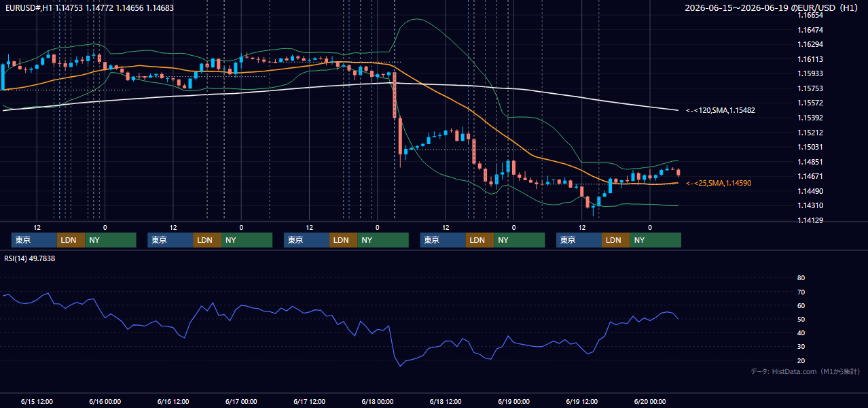Click the 6/19 12:00 time axis label
The height and width of the screenshot is (408, 868).
click(x=582, y=401)
